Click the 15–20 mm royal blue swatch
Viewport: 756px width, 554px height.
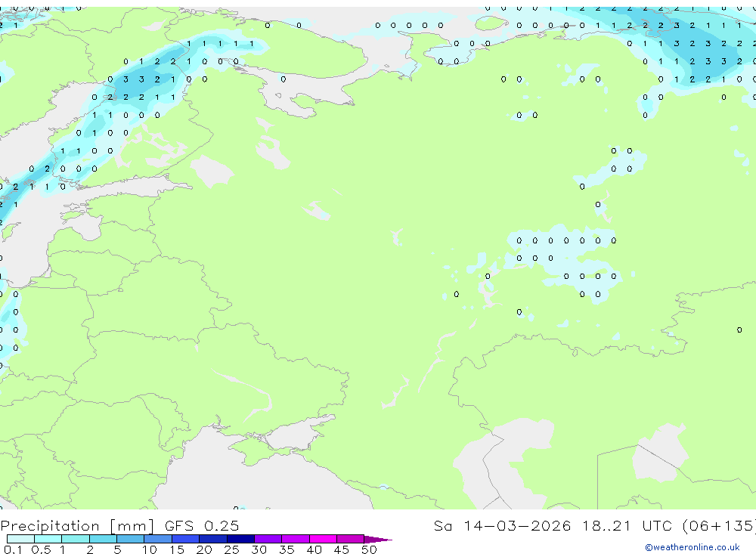[x=186, y=539]
